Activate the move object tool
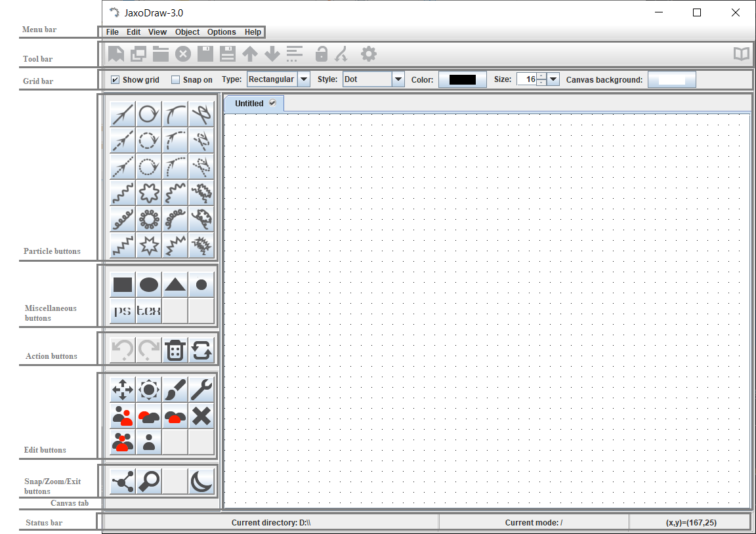The image size is (756, 534). pyautogui.click(x=123, y=390)
